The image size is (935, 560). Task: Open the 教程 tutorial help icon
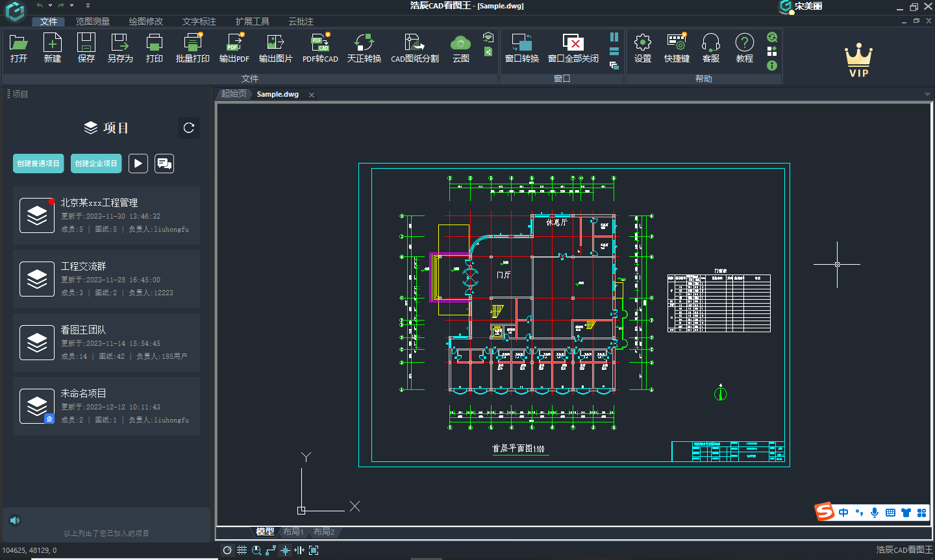click(745, 48)
